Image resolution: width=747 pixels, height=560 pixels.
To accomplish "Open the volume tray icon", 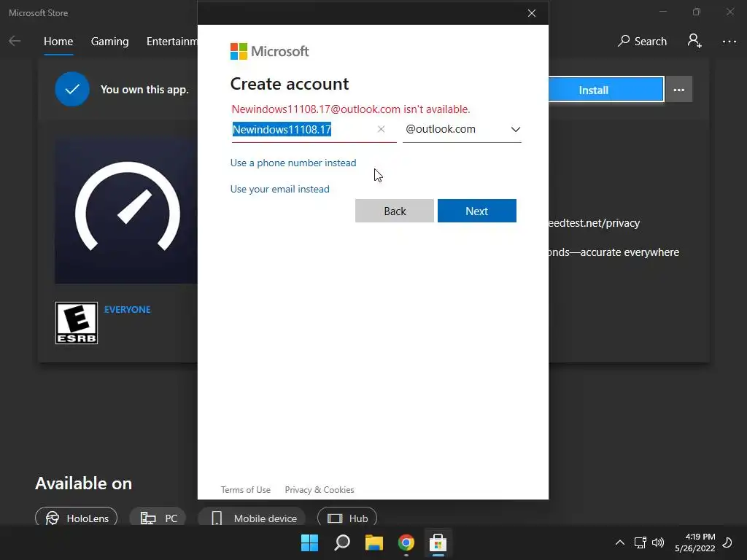I will (658, 542).
